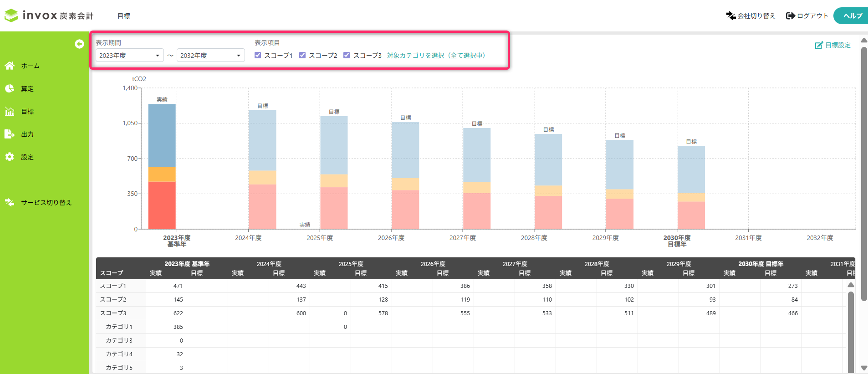Open the ヘルプ button
The image size is (868, 374).
click(x=852, y=16)
